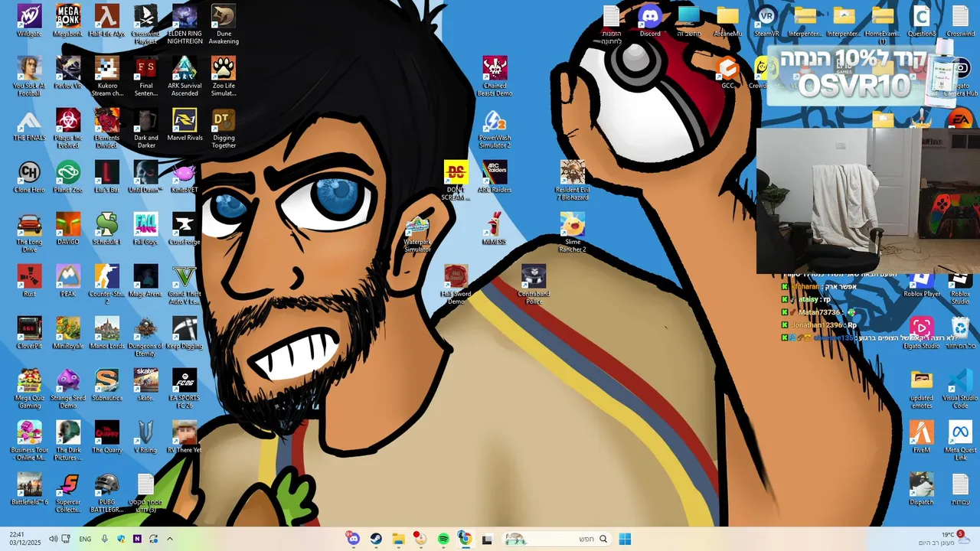This screenshot has width=980, height=551.
Task: Select Resident Evil 7 Biohazard icon
Action: pyautogui.click(x=573, y=181)
